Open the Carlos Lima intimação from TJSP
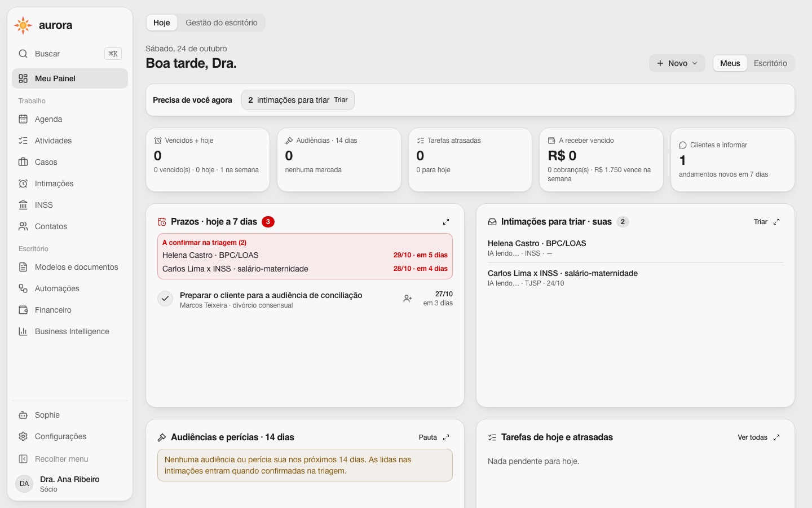This screenshot has height=508, width=812. point(636,278)
